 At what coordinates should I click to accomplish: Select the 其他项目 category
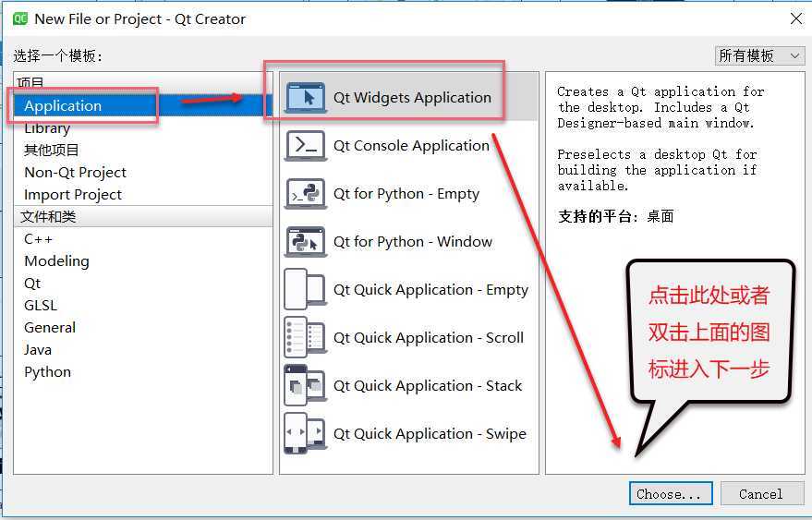point(143,151)
